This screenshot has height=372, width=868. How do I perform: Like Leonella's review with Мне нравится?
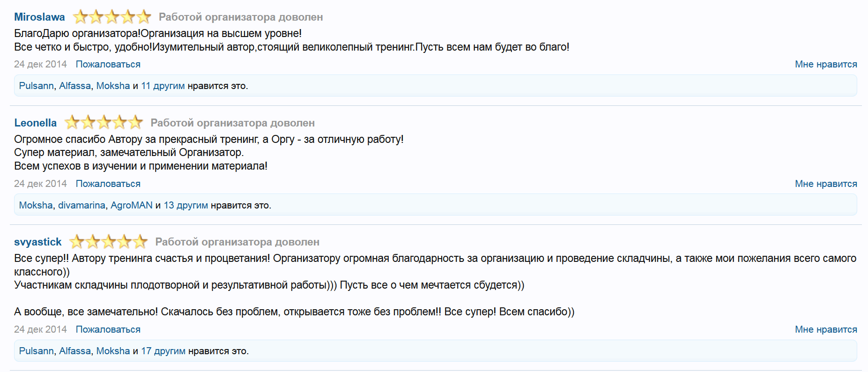pos(825,184)
